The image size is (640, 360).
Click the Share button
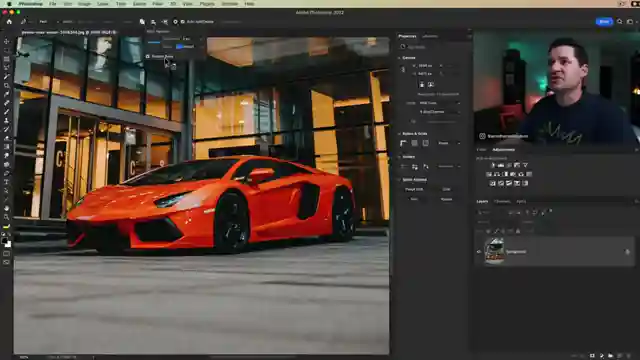click(604, 22)
